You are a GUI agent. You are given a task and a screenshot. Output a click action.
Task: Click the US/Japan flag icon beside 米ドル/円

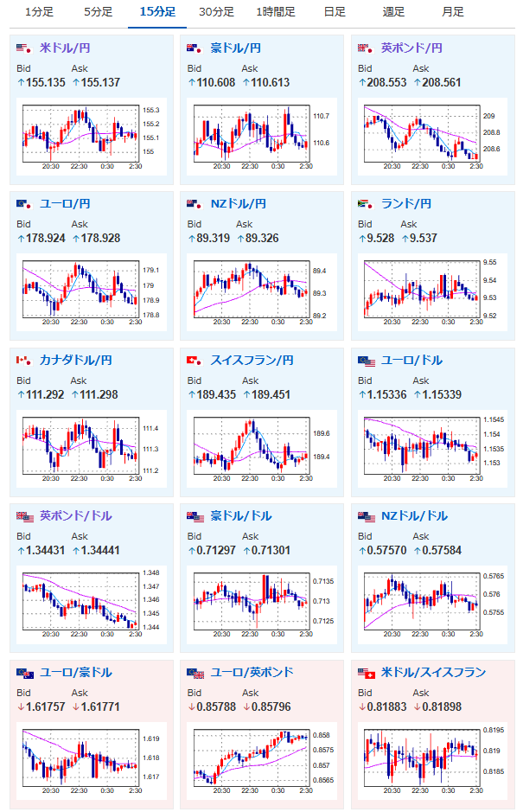[24, 48]
